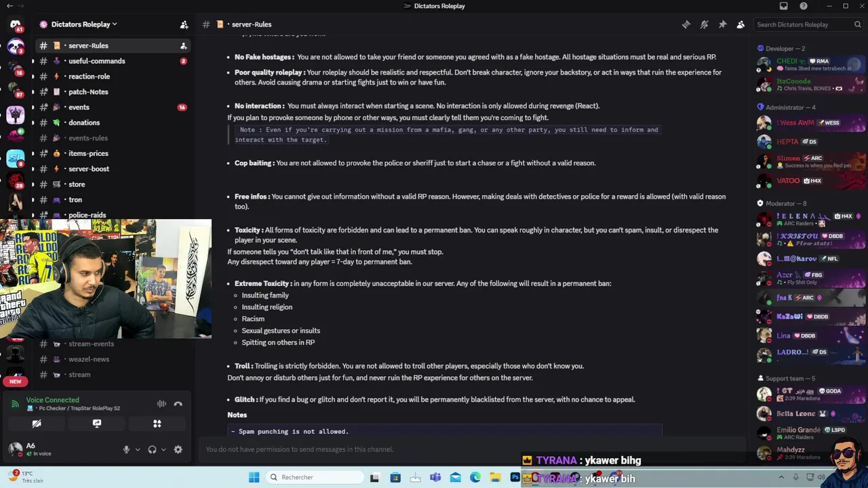Show hidden system tray icons chevron
The width and height of the screenshot is (868, 488).
click(781, 477)
